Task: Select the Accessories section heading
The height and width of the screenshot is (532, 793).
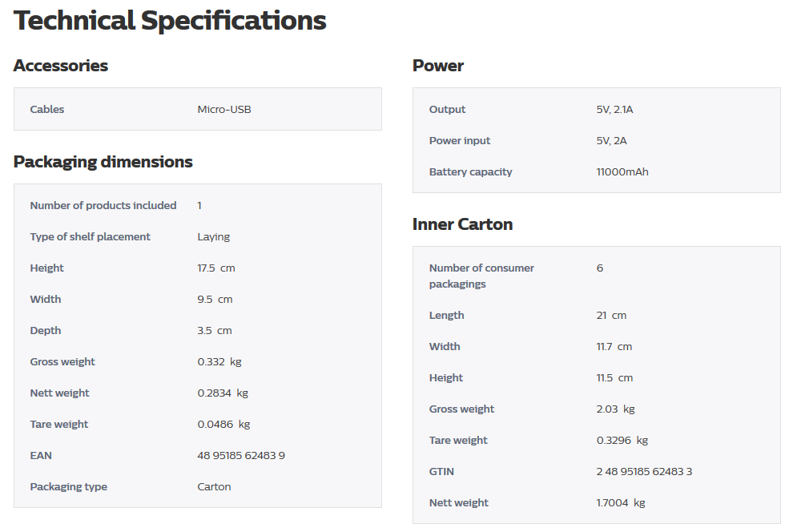Action: point(61,66)
